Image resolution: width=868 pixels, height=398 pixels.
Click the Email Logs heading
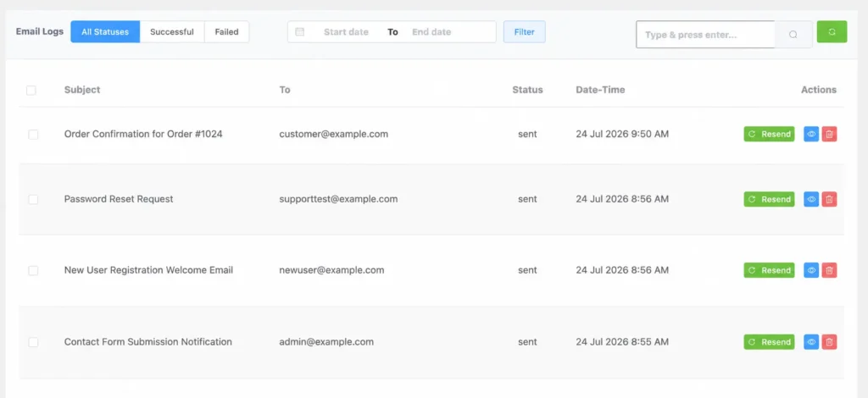pyautogui.click(x=39, y=31)
